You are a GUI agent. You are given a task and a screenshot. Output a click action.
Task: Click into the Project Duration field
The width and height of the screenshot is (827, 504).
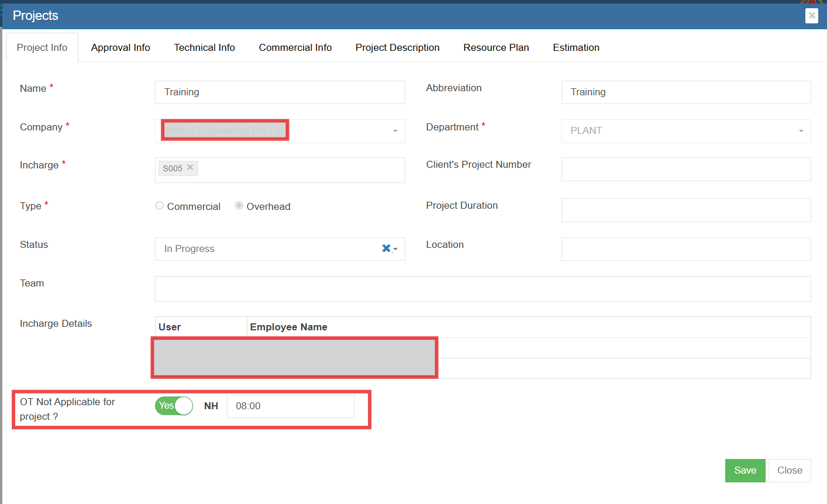pos(685,210)
